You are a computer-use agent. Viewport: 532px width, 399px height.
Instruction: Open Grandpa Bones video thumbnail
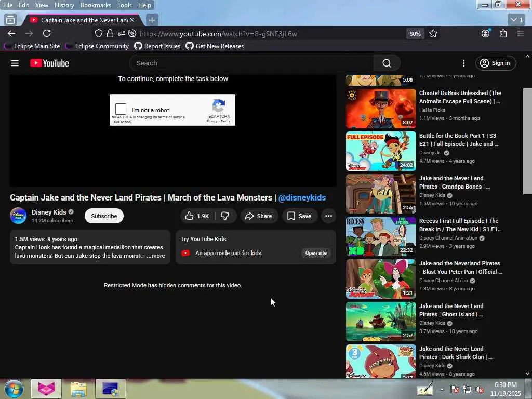381,194
